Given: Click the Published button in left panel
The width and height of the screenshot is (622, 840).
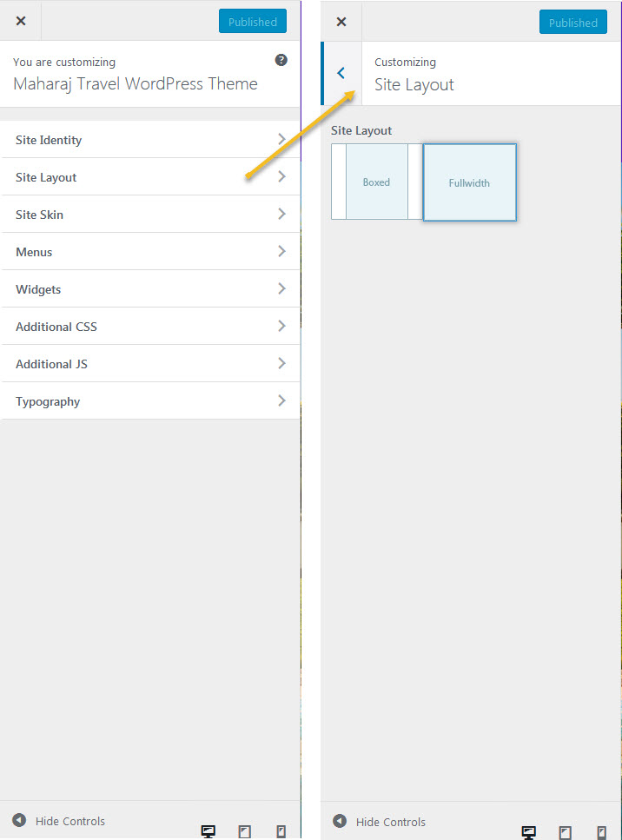Looking at the screenshot, I should [x=253, y=22].
